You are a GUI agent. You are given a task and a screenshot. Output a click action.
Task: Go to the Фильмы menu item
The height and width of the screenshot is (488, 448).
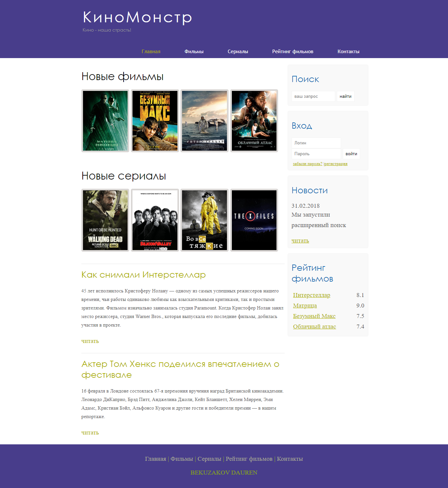194,52
